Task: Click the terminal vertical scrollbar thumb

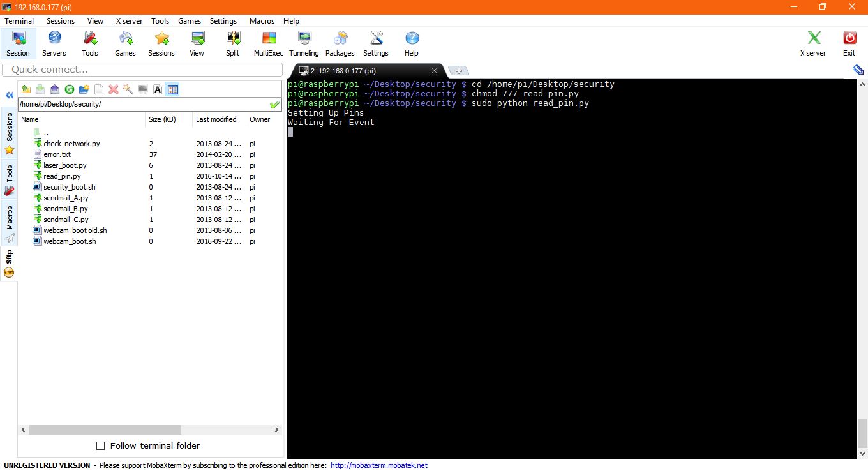Action: pyautogui.click(x=862, y=433)
